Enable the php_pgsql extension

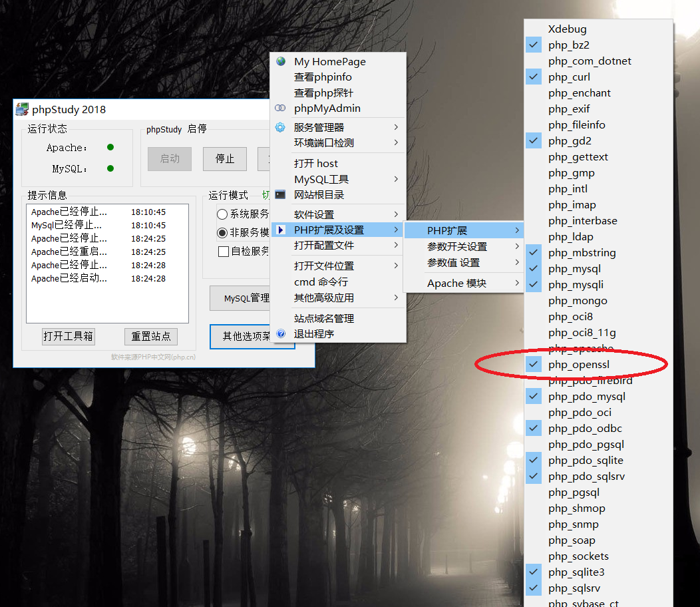tap(598, 493)
